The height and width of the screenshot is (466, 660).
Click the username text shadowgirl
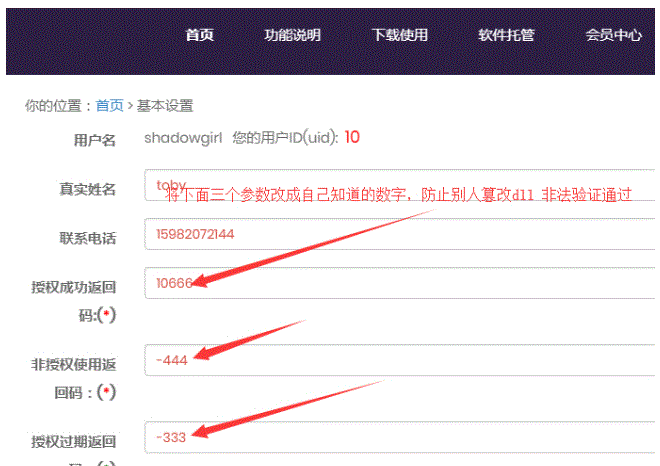click(x=183, y=137)
